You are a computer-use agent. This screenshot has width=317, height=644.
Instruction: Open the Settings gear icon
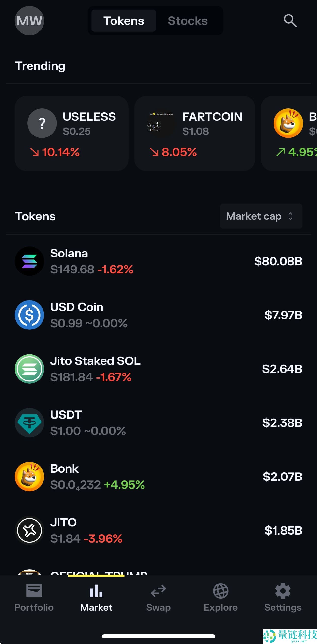tap(283, 591)
